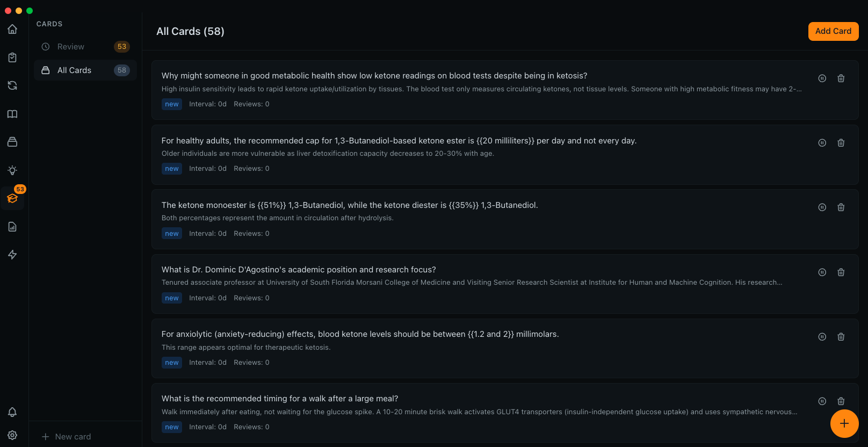
Task: Open the settings gear icon
Action: click(12, 435)
